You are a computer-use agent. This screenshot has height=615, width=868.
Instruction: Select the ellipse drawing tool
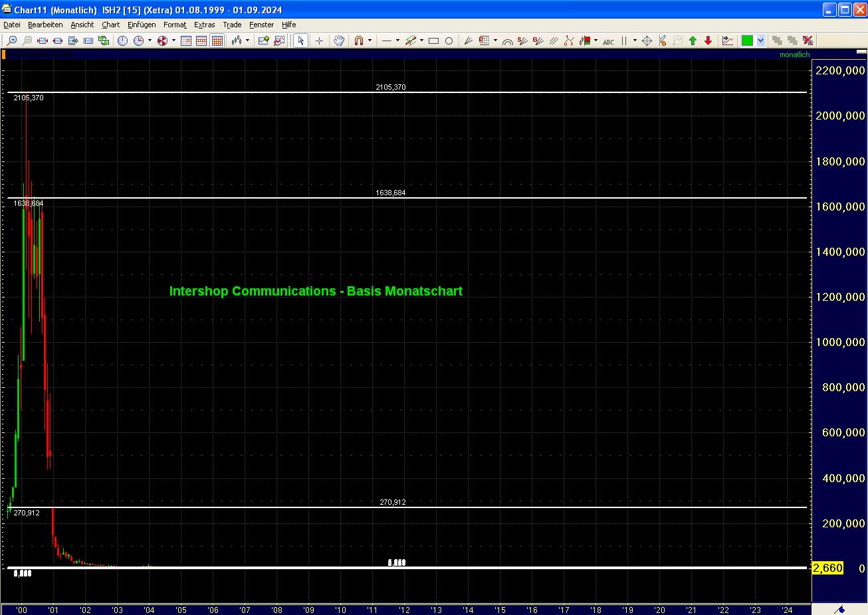tap(449, 41)
